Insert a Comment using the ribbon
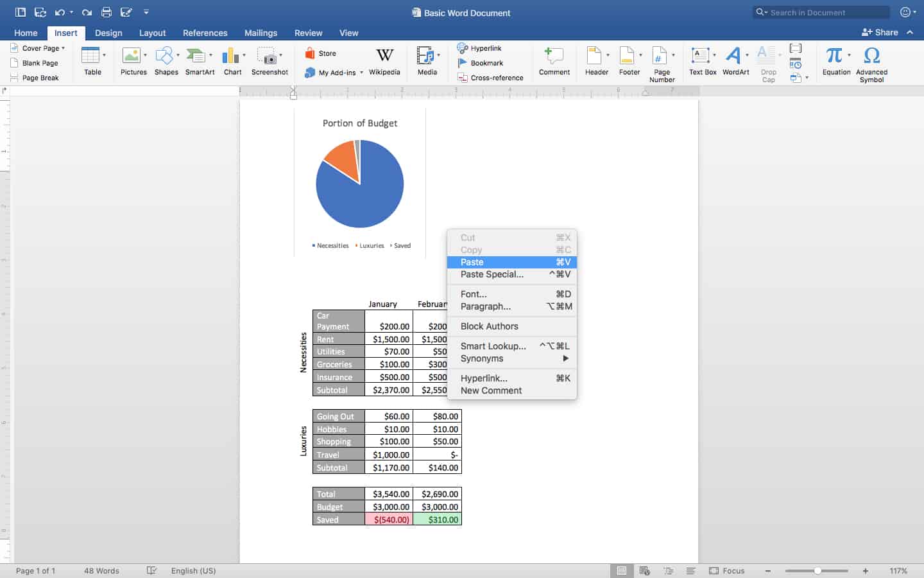Image resolution: width=924 pixels, height=578 pixels. pyautogui.click(x=554, y=61)
